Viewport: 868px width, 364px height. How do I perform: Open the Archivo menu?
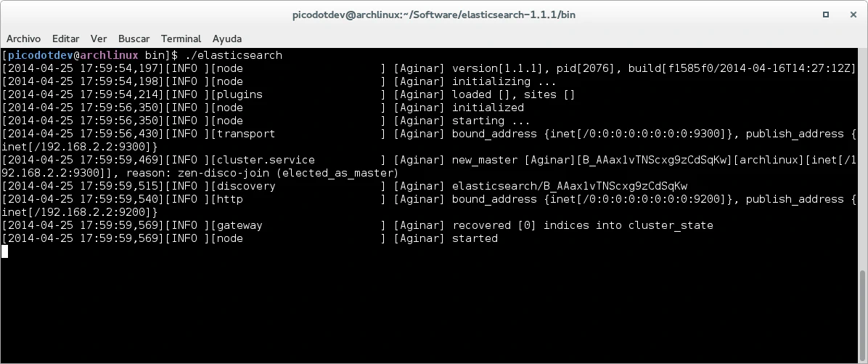(x=23, y=39)
